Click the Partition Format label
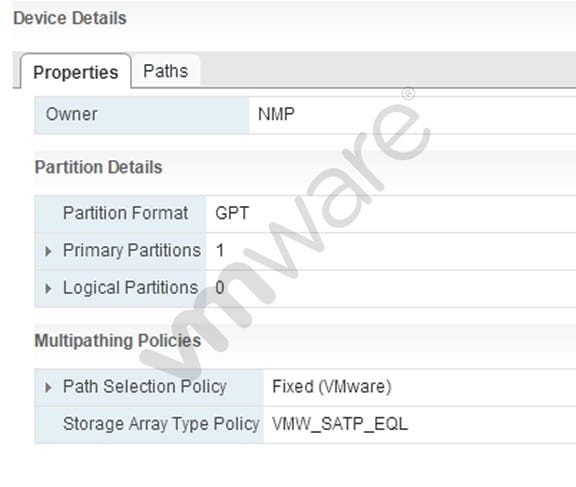Screen dimensions: 576x487 [125, 213]
